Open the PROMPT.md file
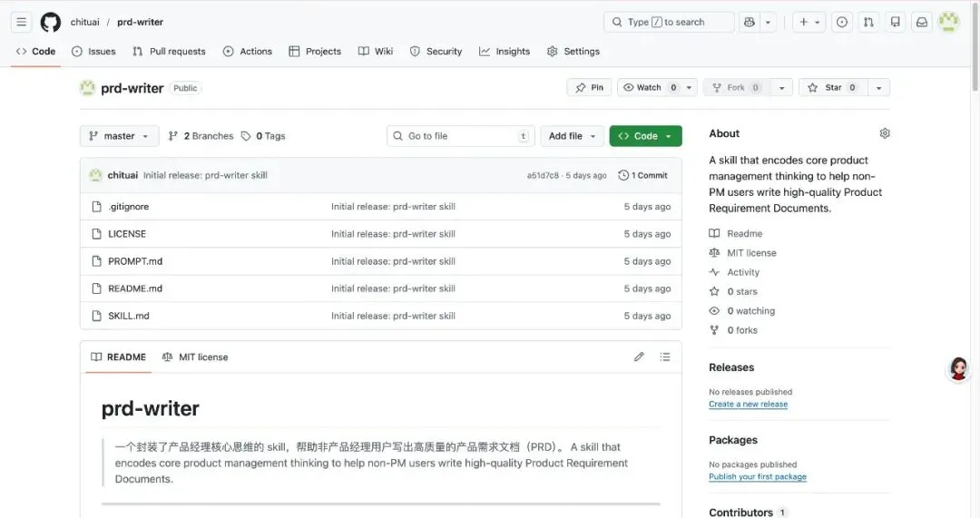980x518 pixels. pyautogui.click(x=135, y=261)
